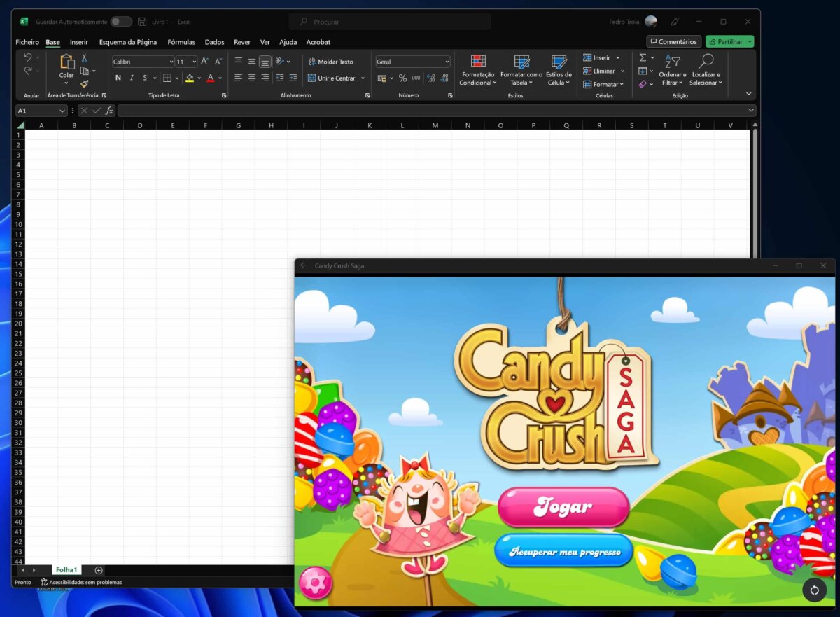The image size is (840, 617).
Task: Click the insert function fx icon
Action: point(109,111)
